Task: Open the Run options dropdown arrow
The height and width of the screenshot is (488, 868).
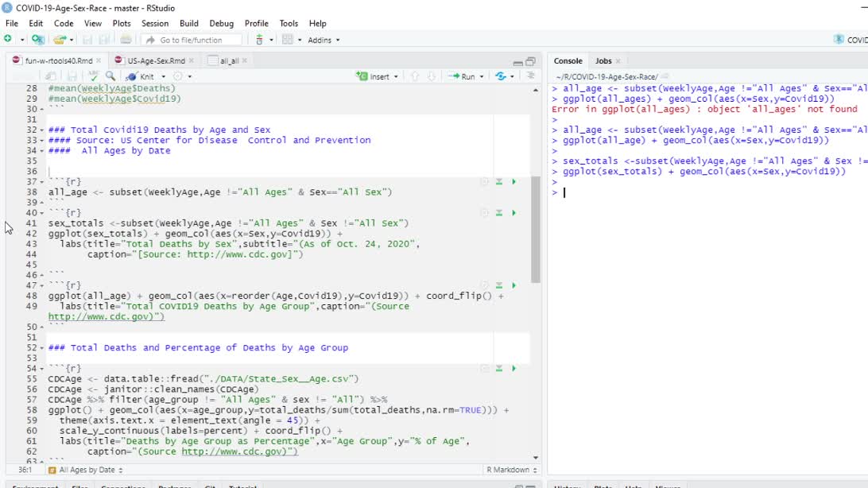Action: pos(482,77)
